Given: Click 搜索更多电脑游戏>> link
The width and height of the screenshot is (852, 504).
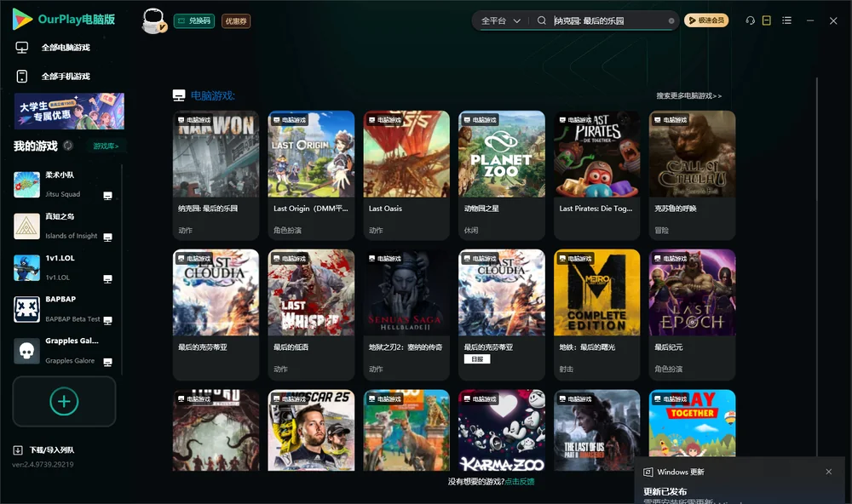Looking at the screenshot, I should pyautogui.click(x=688, y=96).
